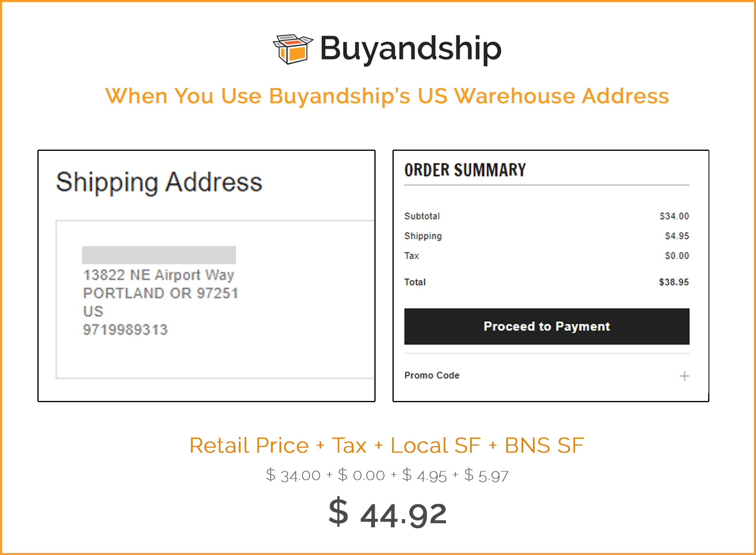Click the $ 5.97 BNS shipping fee
This screenshot has width=756, height=555.
[486, 476]
